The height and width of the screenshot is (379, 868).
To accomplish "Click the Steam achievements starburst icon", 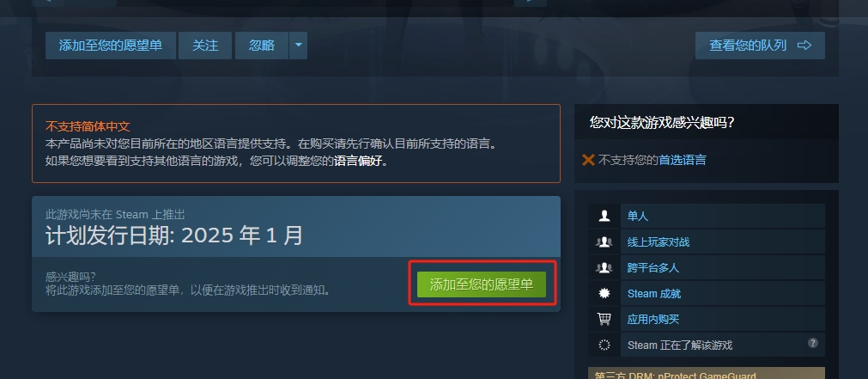I will [x=604, y=294].
